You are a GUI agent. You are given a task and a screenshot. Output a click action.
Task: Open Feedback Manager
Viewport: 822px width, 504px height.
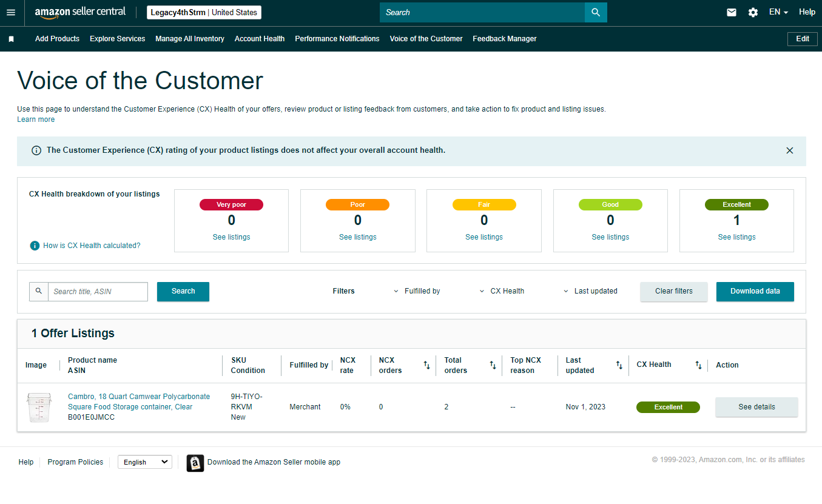(x=505, y=39)
